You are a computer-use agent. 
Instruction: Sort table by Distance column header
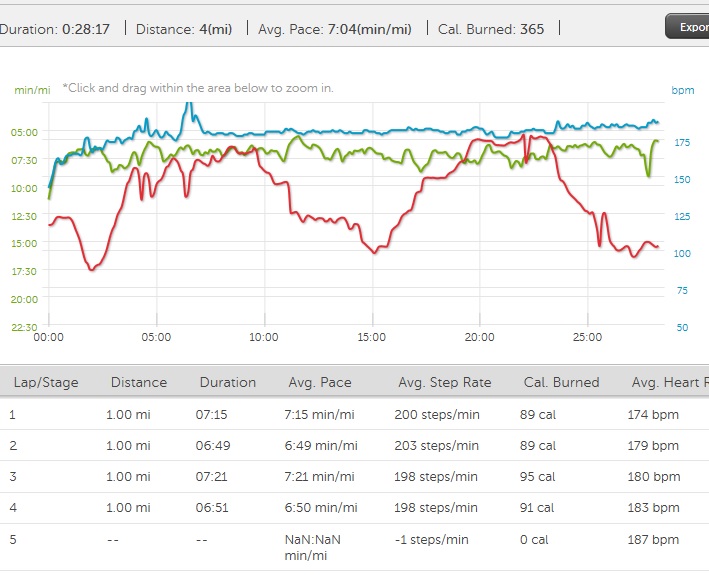coord(138,382)
